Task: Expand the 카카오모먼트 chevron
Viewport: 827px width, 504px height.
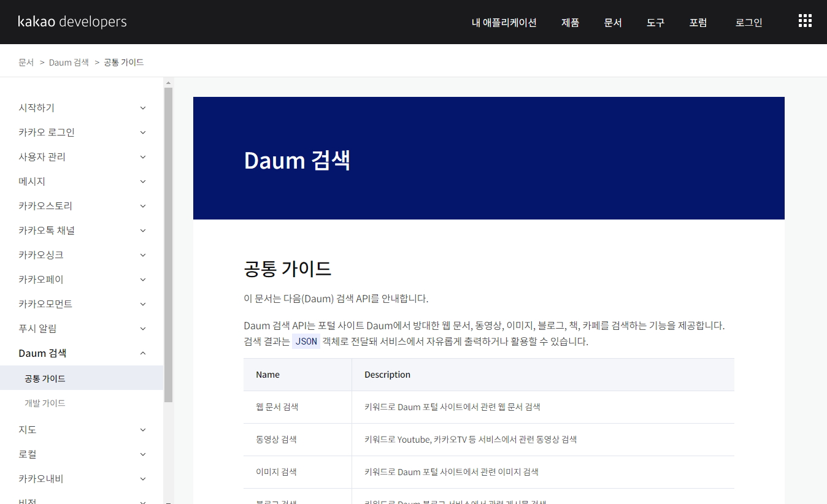Action: pyautogui.click(x=143, y=304)
